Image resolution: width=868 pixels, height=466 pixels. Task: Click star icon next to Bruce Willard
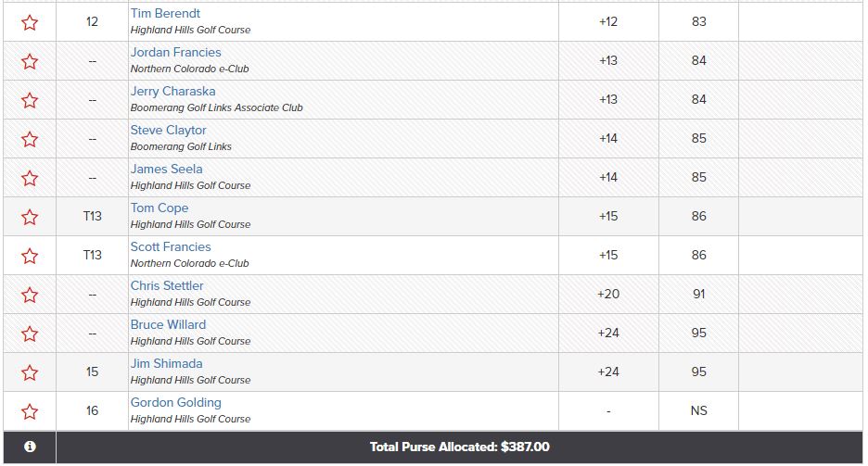pyautogui.click(x=30, y=334)
